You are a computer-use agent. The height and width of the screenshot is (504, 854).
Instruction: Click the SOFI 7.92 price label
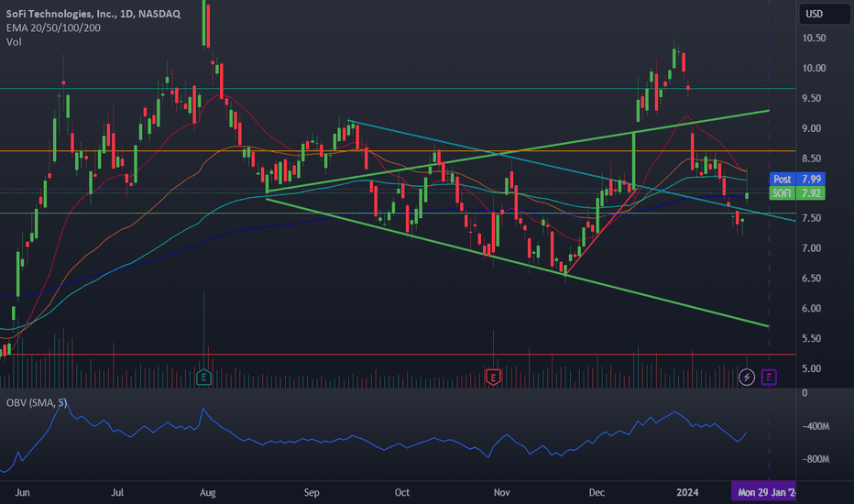point(797,192)
